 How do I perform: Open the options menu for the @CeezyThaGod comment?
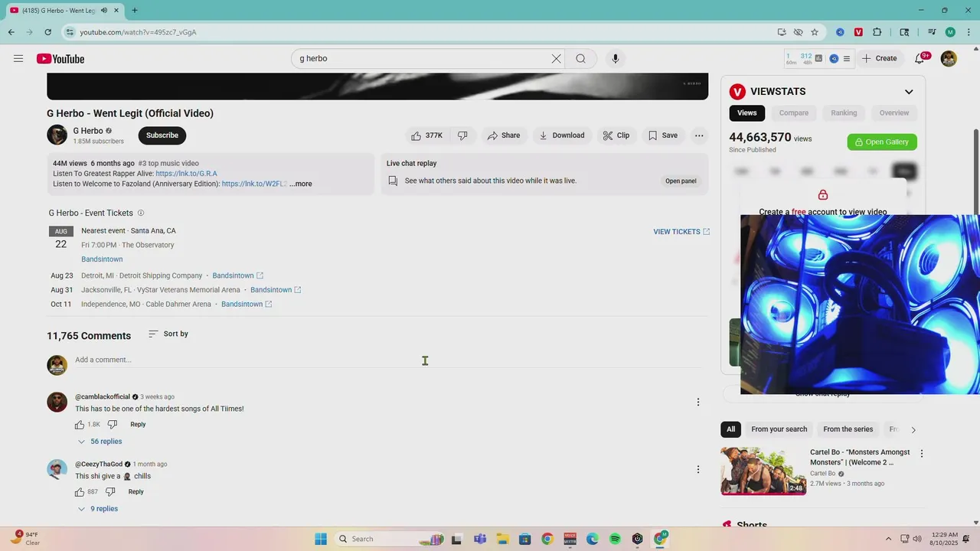coord(697,469)
